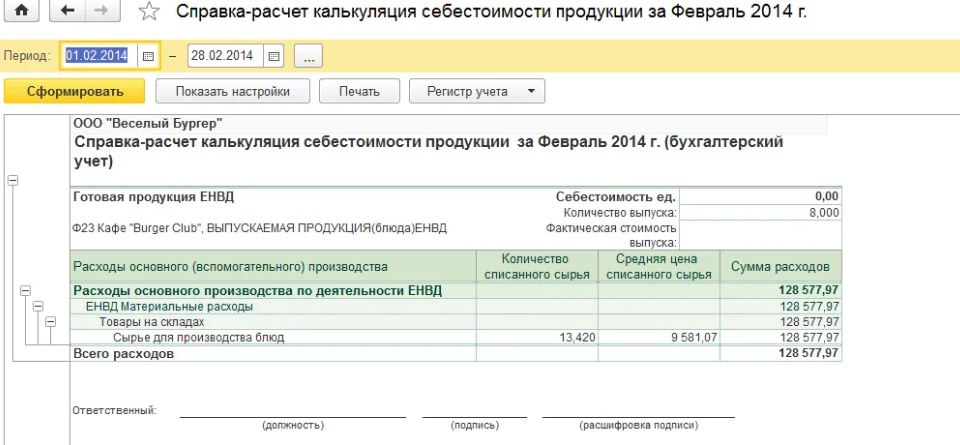Screen dimensions: 960x445
Task: Select Товары на складах row
Action: click(x=456, y=322)
